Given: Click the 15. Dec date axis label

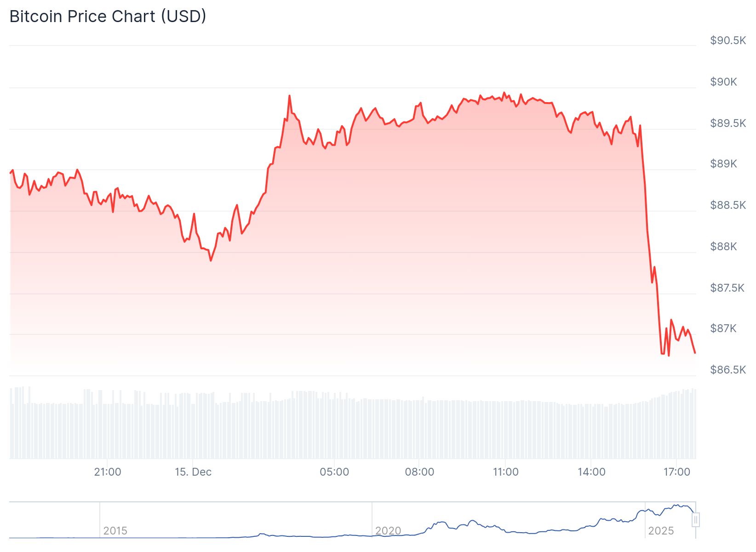Looking at the screenshot, I should 193,472.
